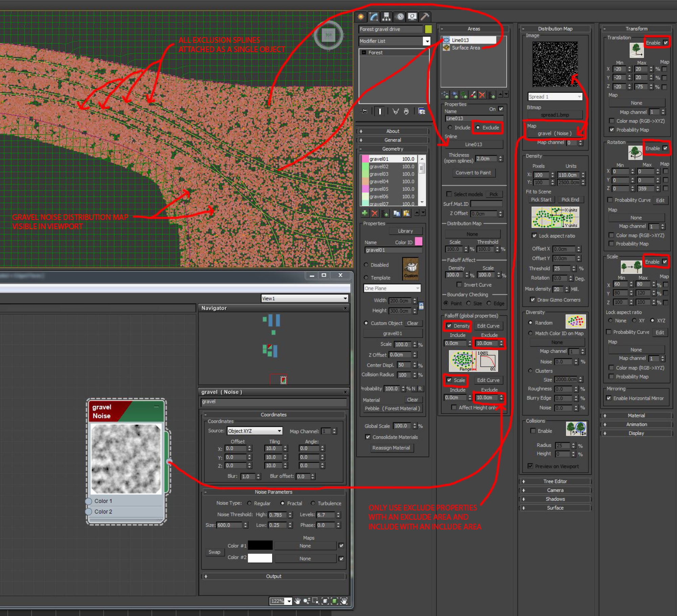Select Zoom magnifier tool in material editor
Image resolution: width=677 pixels, height=616 pixels.
306,601
